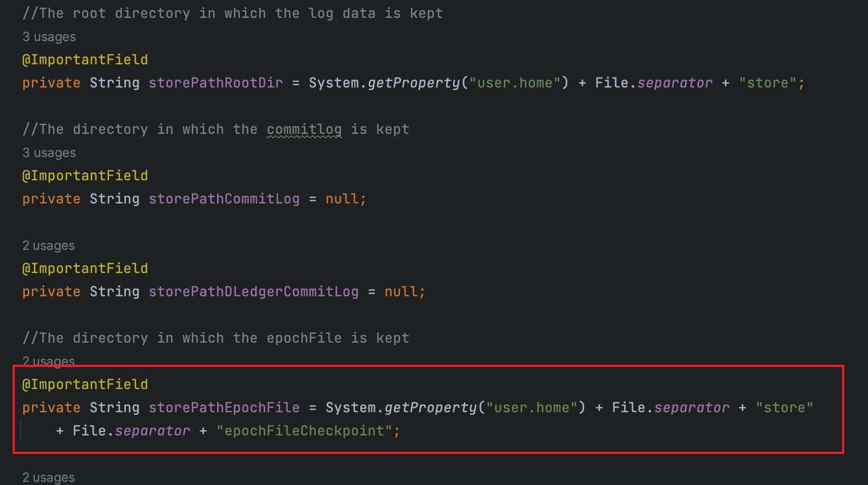Select the storePathCommitLog field name
This screenshot has width=868, height=485.
point(224,198)
